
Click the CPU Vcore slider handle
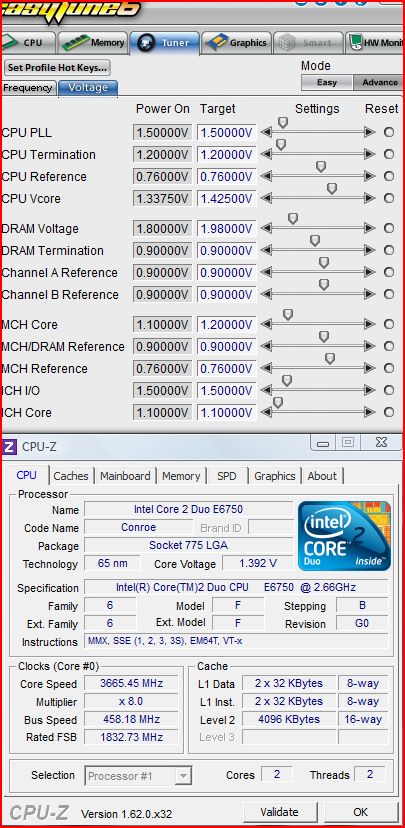[332, 189]
